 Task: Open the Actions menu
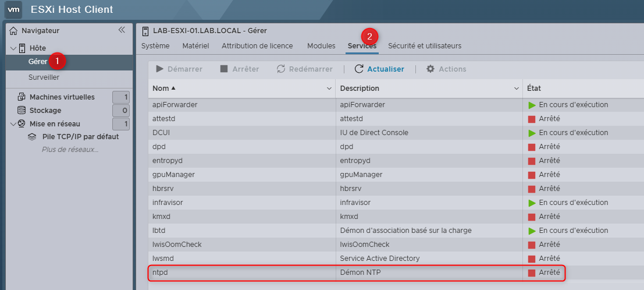(446, 69)
